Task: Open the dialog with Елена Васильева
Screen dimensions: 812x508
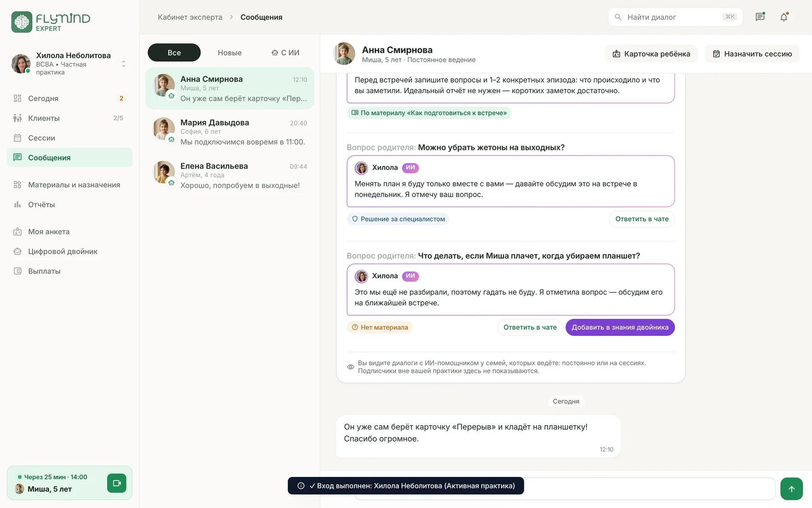Action: 230,175
